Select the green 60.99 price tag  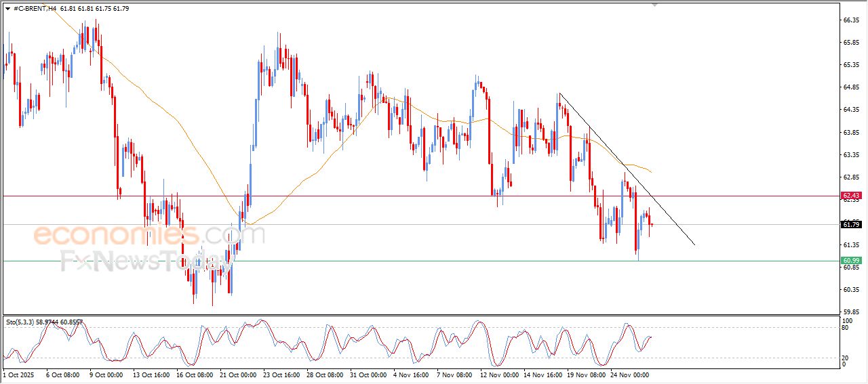(x=851, y=261)
